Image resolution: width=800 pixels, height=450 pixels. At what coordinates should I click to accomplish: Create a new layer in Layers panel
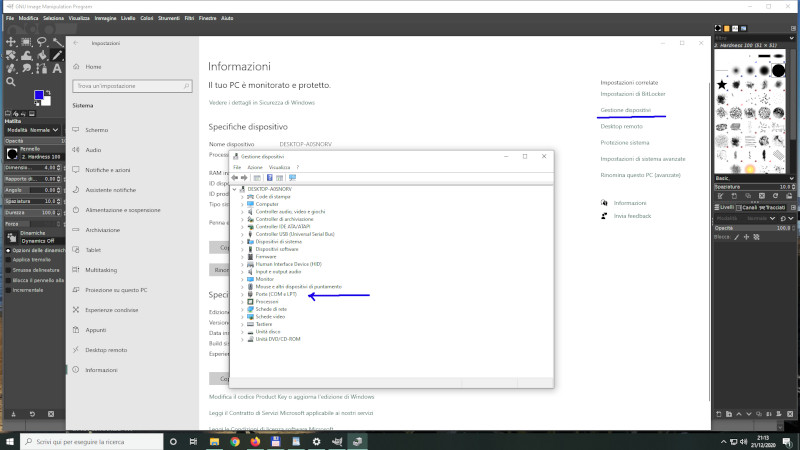click(719, 414)
